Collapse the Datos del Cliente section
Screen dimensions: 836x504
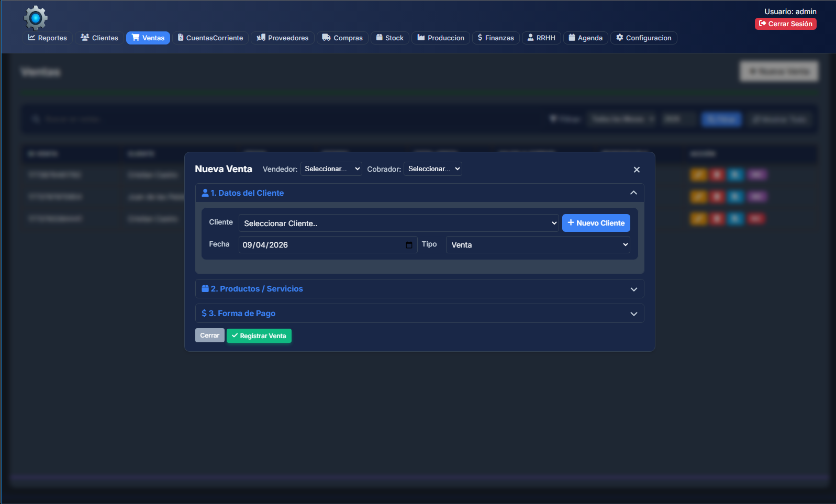420,193
